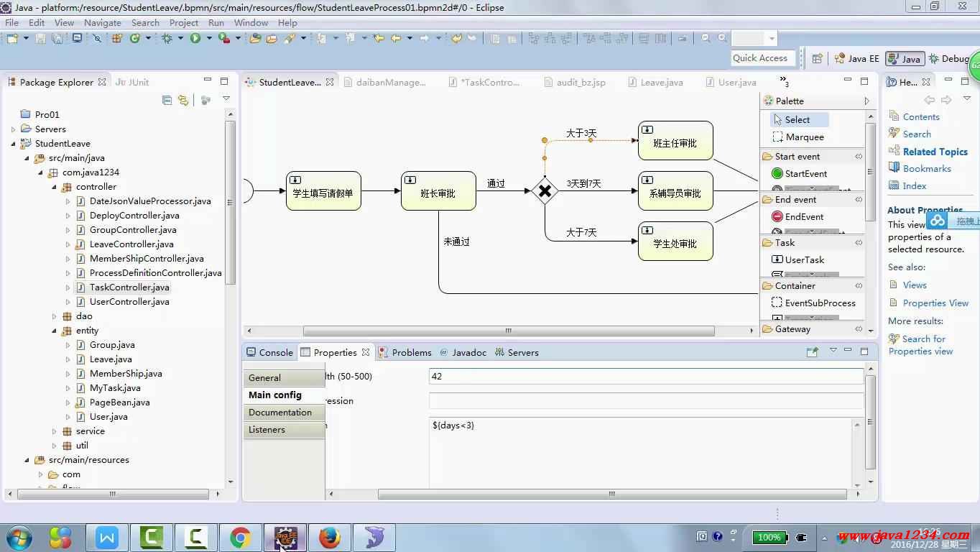Open the audit_bz.jsp editor tab

573,82
